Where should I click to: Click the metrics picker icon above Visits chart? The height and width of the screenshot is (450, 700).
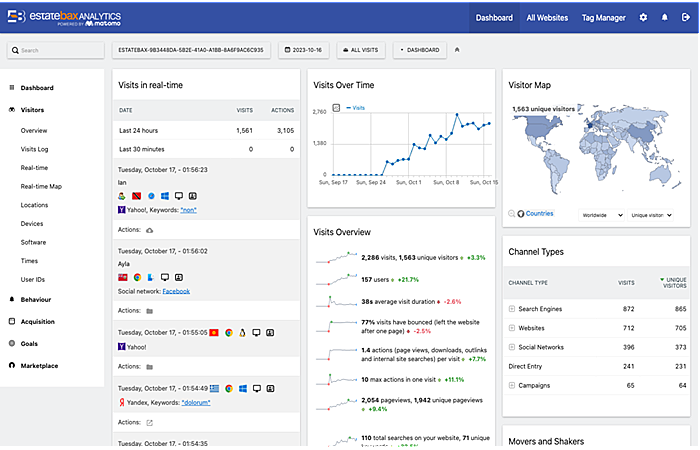click(x=336, y=107)
